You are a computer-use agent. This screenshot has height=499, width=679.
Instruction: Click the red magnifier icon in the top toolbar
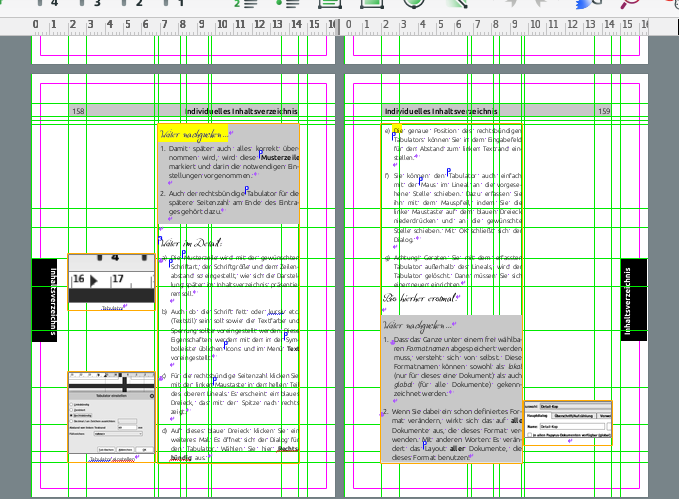coord(630,4)
